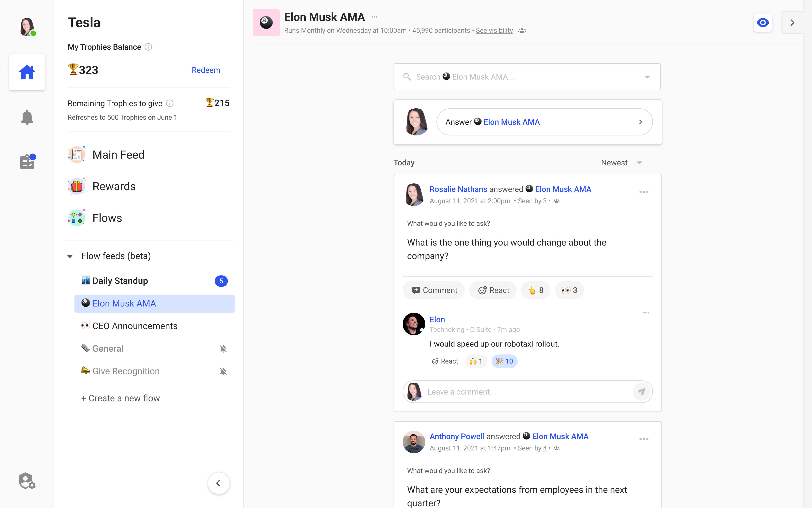The height and width of the screenshot is (508, 812).
Task: Click React under Elon's comment
Action: point(445,361)
